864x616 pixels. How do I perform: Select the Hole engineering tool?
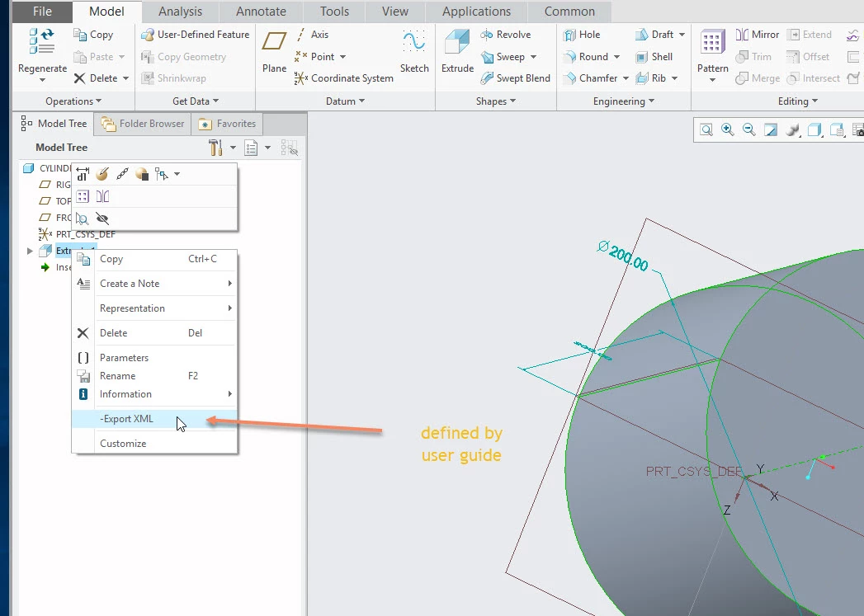pyautogui.click(x=582, y=35)
